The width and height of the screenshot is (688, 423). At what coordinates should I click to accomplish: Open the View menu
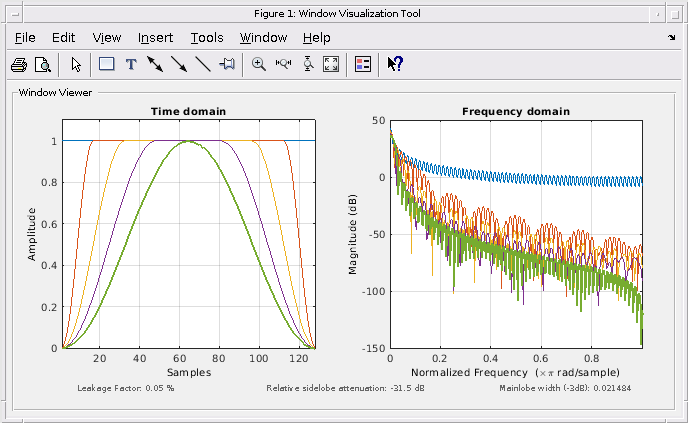point(107,38)
